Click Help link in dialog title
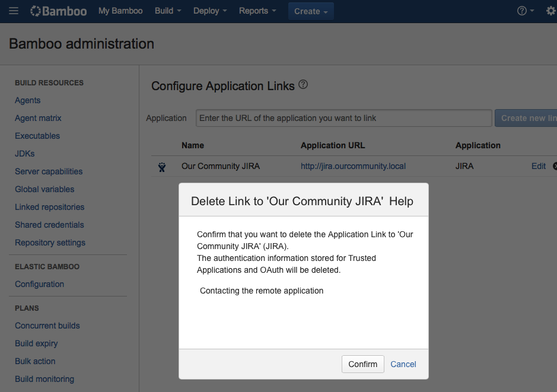Viewport: 557px width, 392px height. 401,201
